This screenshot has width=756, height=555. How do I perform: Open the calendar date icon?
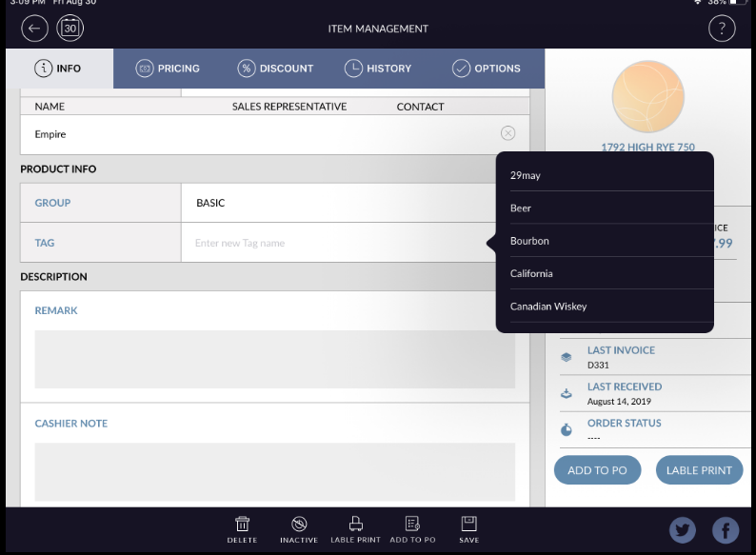[x=70, y=29]
